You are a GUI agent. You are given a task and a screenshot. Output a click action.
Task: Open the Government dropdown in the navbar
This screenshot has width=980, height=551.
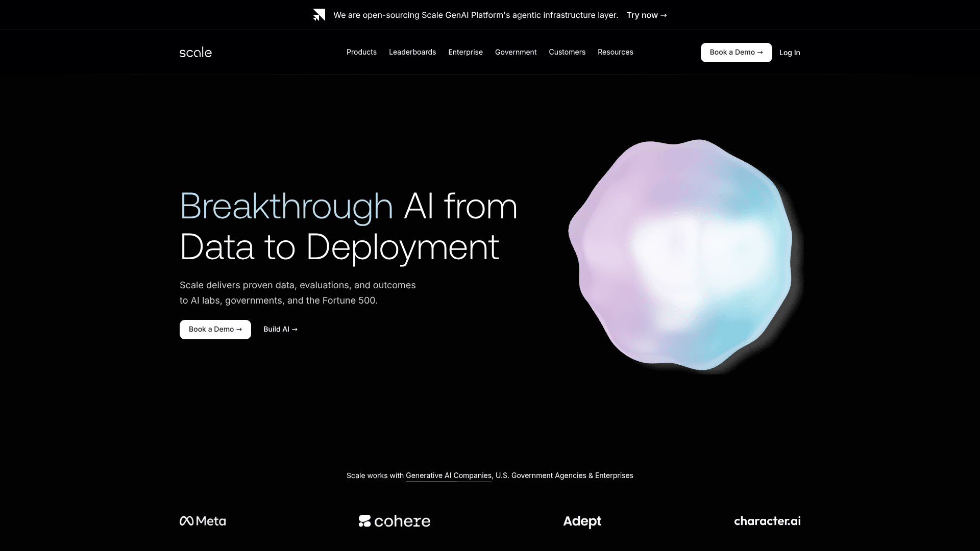coord(516,52)
